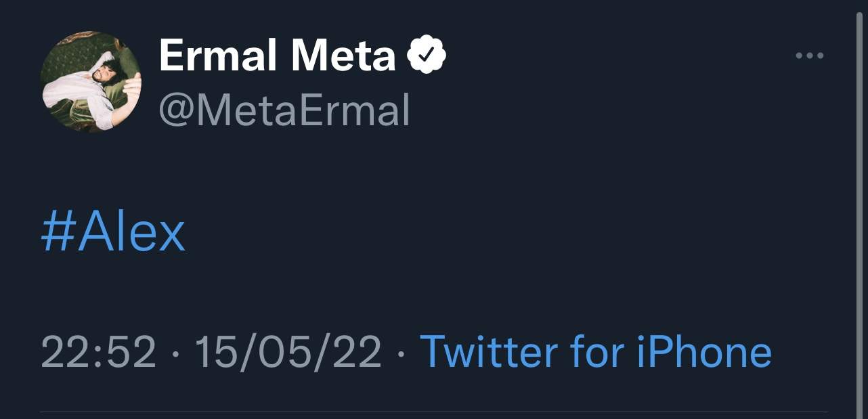Click the dot separator before Twitter for iPhone
The width and height of the screenshot is (868, 419).
[401, 353]
